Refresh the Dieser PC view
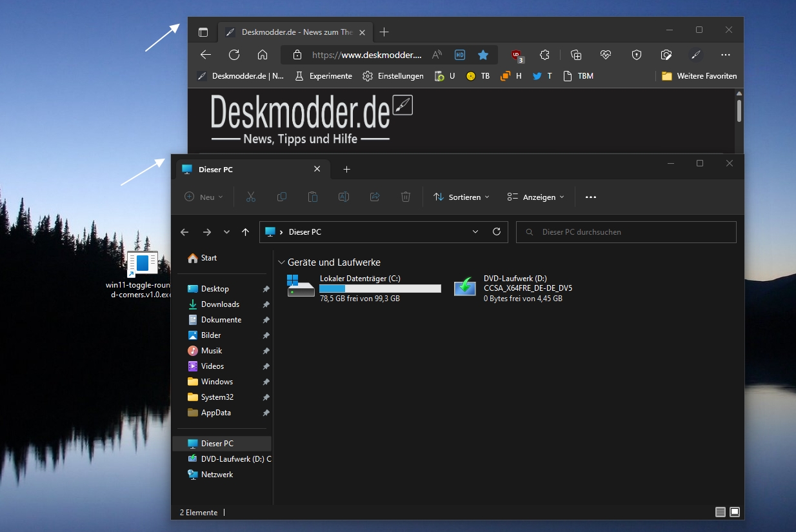 [496, 232]
